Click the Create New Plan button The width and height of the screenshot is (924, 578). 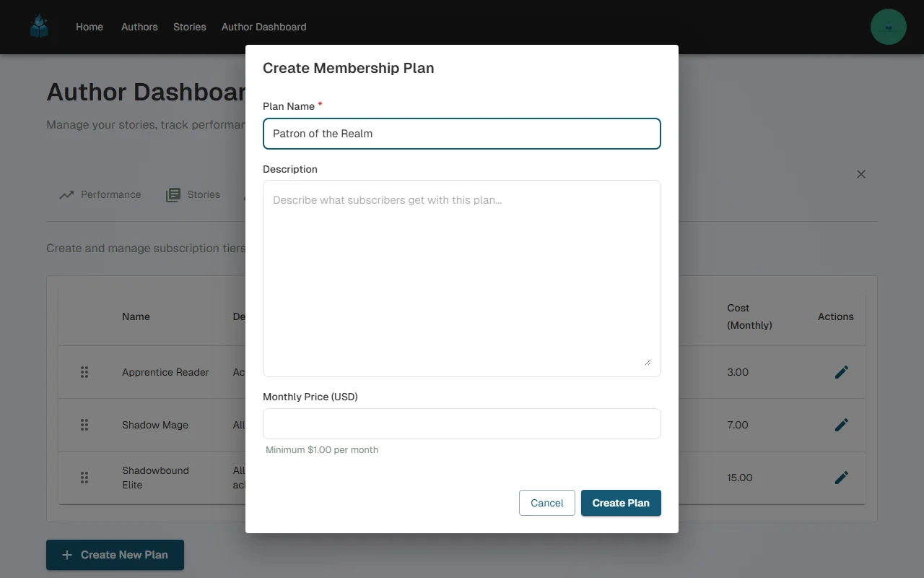click(115, 555)
